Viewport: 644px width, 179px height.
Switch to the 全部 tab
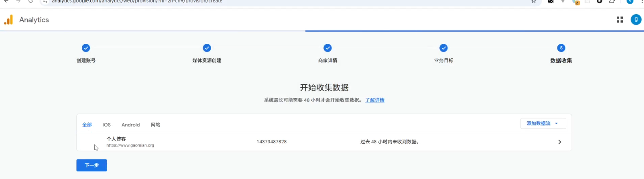87,125
